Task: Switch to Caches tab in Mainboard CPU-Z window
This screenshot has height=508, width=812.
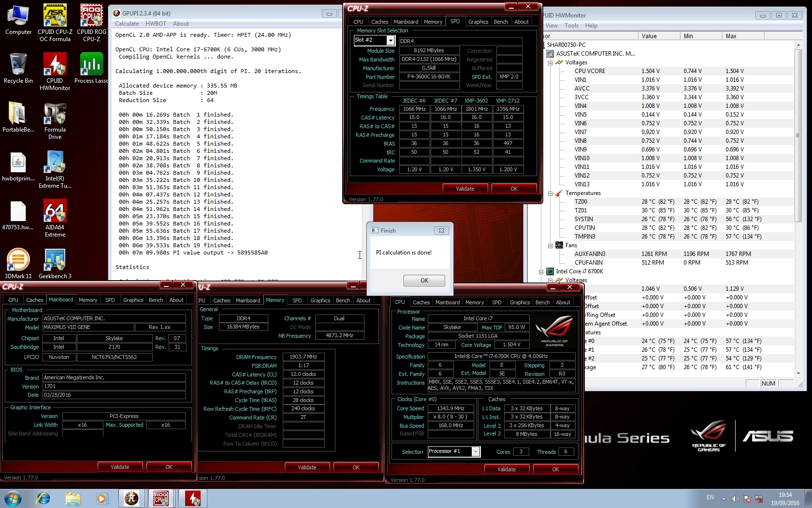Action: [x=35, y=300]
